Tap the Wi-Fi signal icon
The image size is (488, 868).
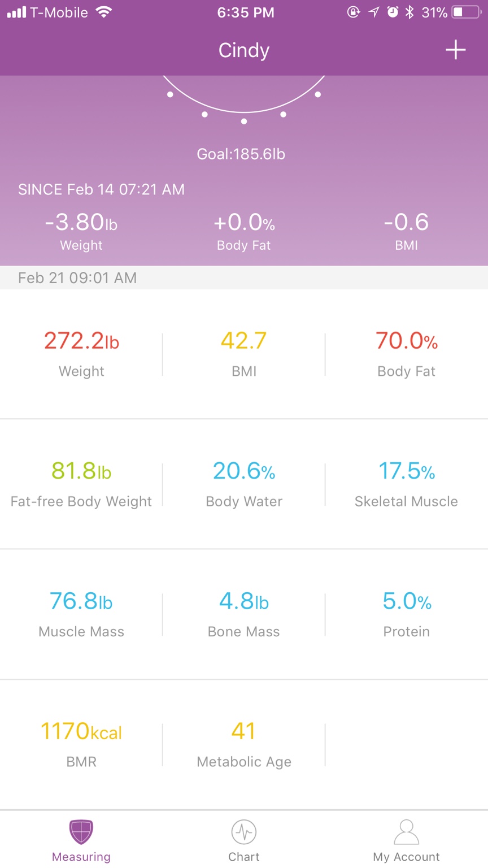(103, 12)
